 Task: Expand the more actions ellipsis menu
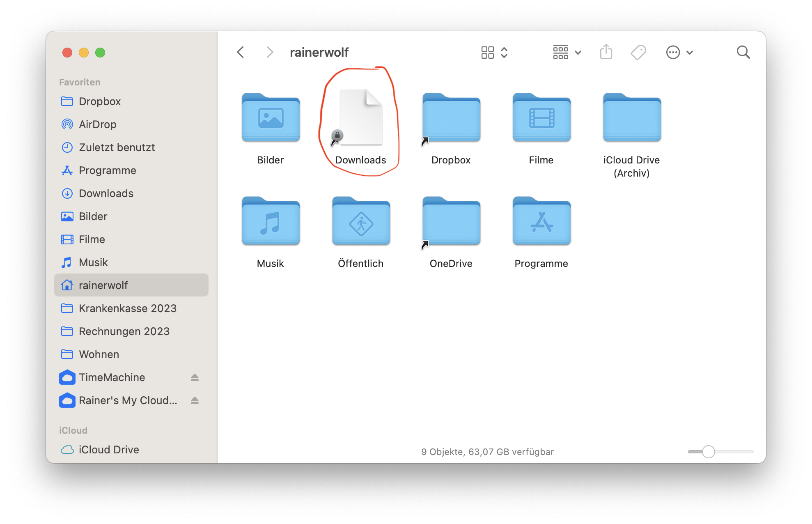[x=679, y=52]
